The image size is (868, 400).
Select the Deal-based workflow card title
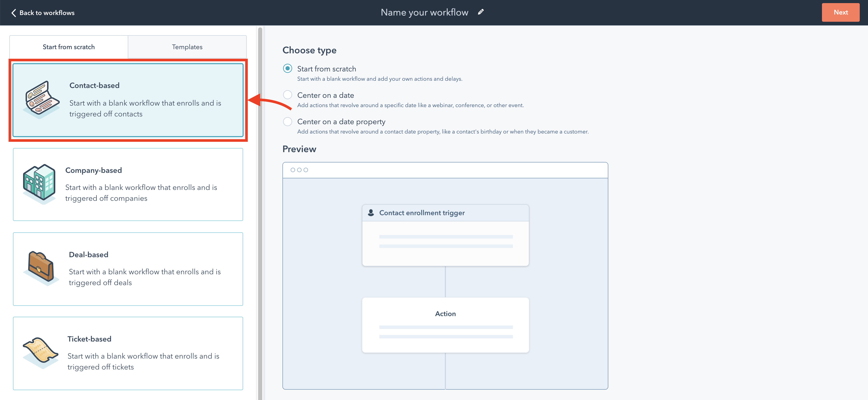(x=89, y=254)
